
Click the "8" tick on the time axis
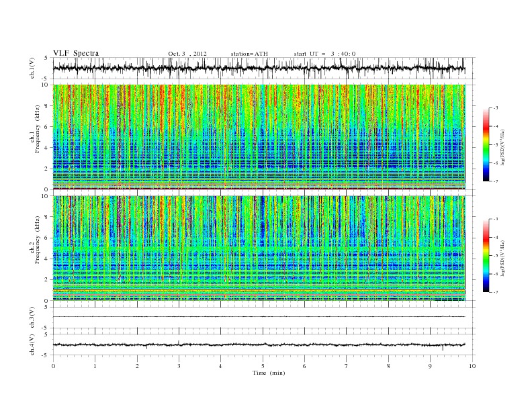click(x=388, y=366)
